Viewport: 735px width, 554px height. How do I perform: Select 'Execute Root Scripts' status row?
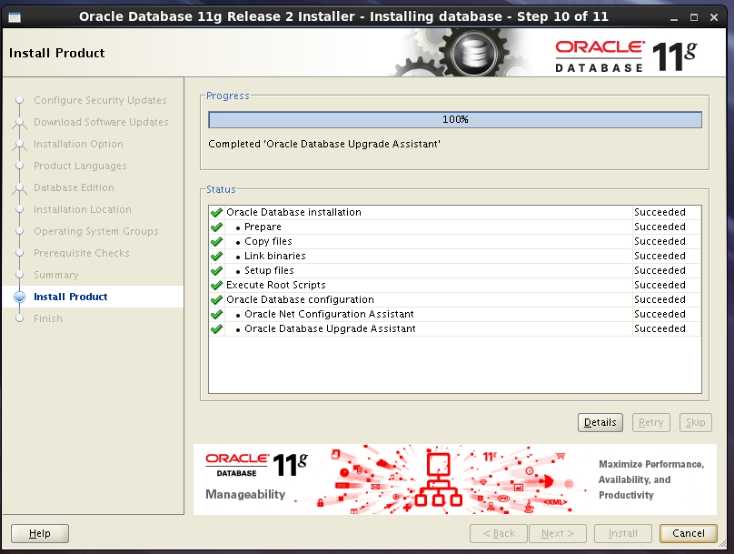coord(455,285)
